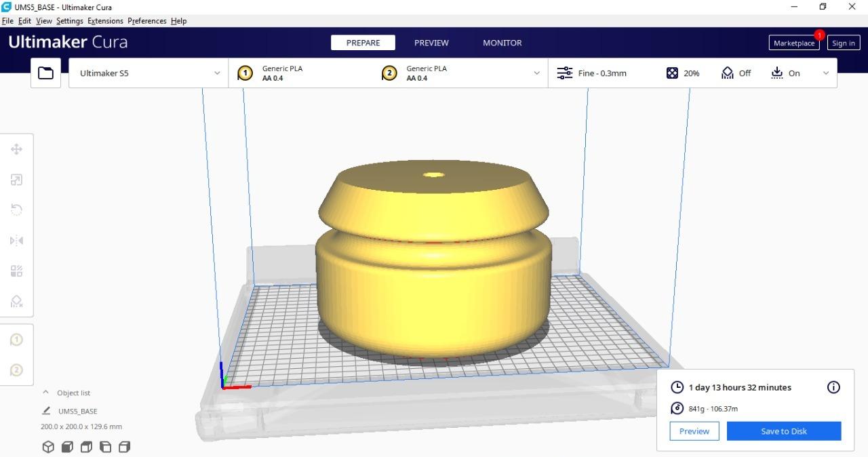
Task: Expand the print settings panel chevron
Action: click(825, 73)
